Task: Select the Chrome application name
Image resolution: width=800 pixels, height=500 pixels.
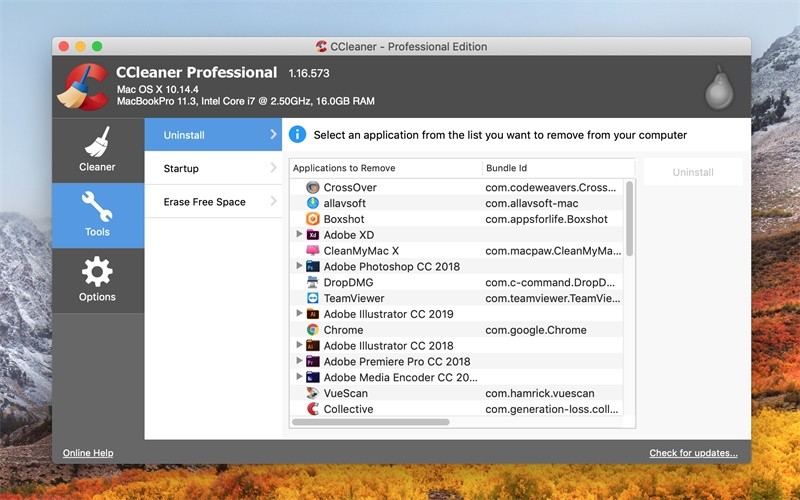Action: pos(343,330)
